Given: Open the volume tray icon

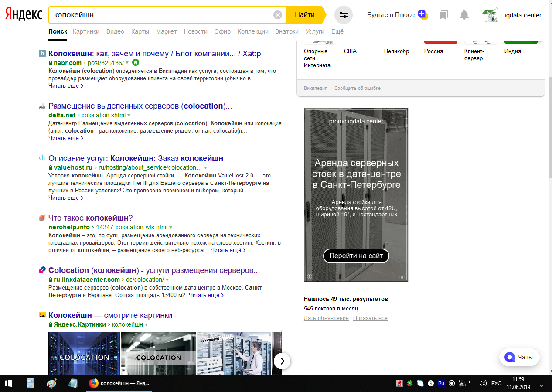Looking at the screenshot, I should coord(483,383).
